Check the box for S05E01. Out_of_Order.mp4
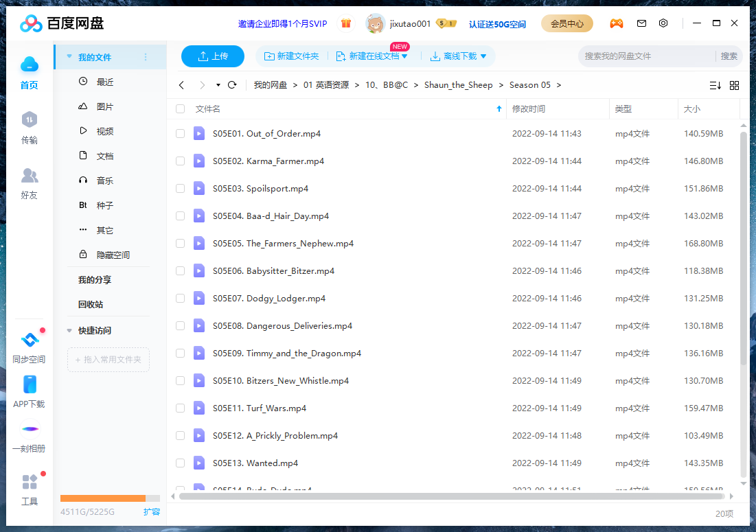The width and height of the screenshot is (756, 532). [181, 133]
